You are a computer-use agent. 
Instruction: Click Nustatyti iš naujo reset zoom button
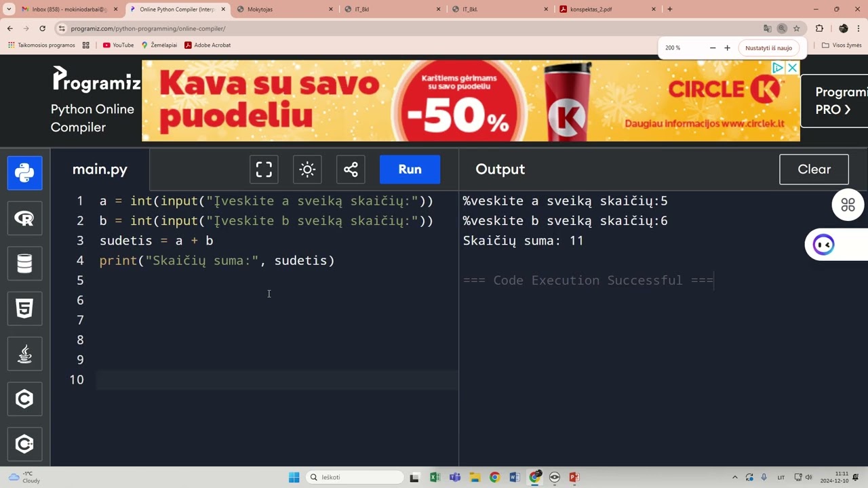point(768,48)
